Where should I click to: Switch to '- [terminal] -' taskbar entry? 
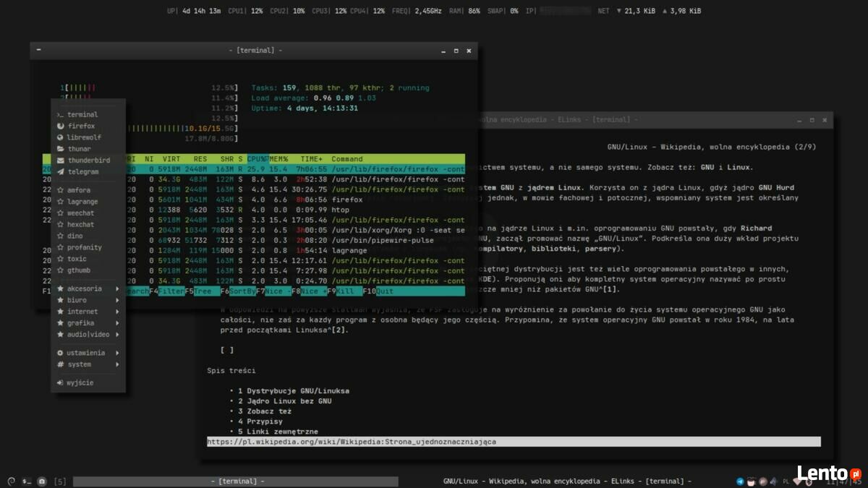click(237, 481)
